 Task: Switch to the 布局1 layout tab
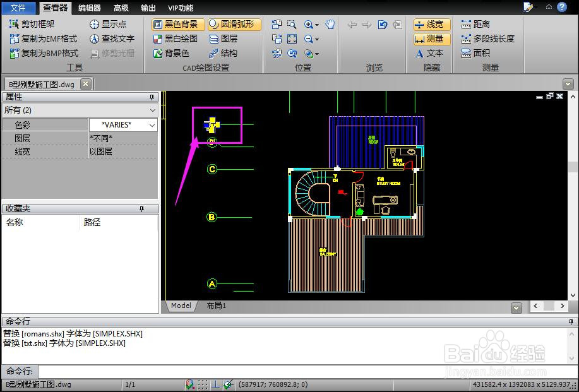216,306
